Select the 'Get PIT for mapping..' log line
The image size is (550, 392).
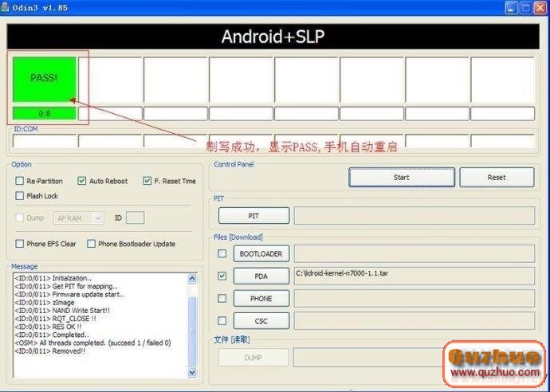(66, 286)
